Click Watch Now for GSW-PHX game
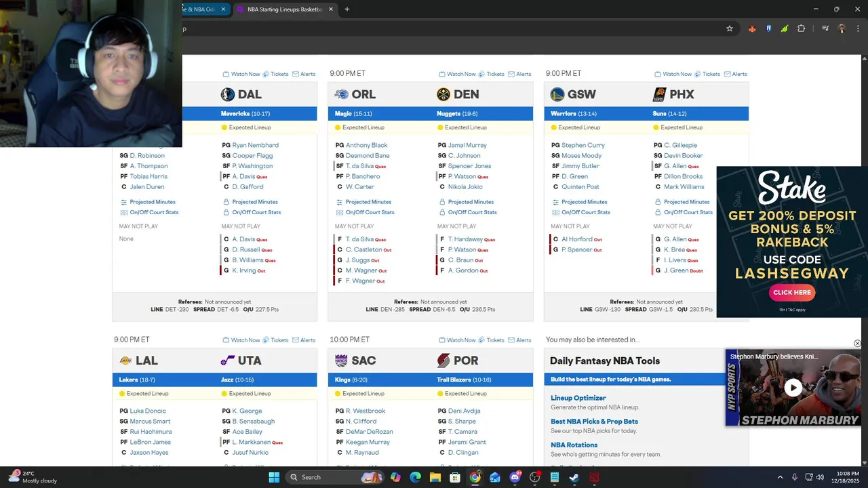868x488 pixels. pos(673,74)
